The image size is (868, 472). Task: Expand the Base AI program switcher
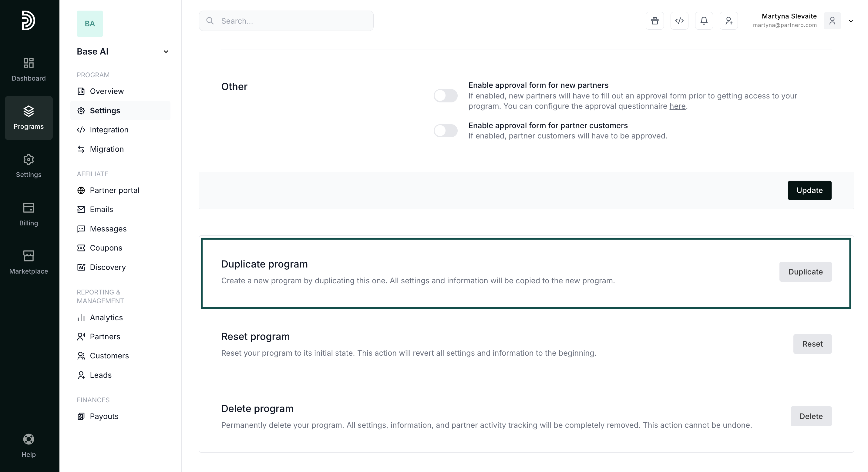pyautogui.click(x=166, y=52)
